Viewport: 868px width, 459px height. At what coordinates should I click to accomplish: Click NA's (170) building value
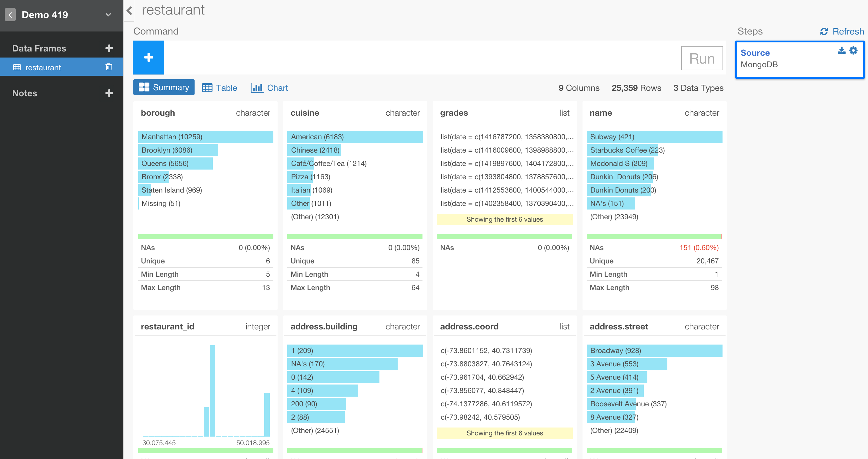pyautogui.click(x=308, y=364)
